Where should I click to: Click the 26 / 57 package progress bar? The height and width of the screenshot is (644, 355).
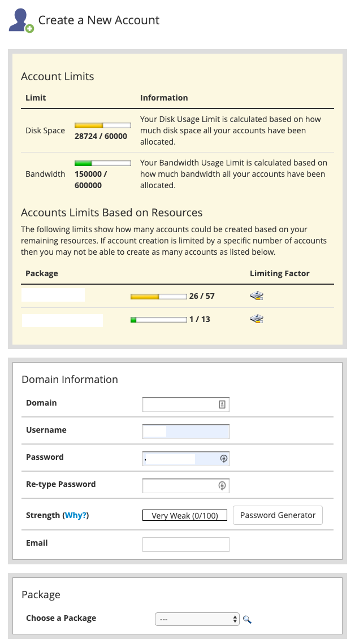point(159,296)
